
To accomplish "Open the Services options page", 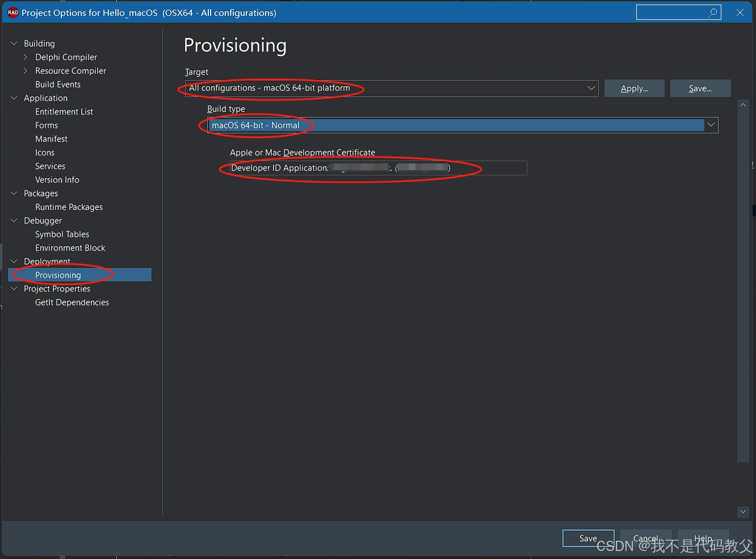I will point(50,166).
